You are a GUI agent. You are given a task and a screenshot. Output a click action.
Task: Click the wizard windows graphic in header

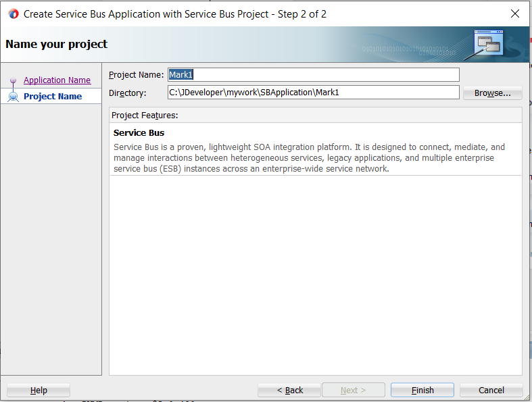(488, 43)
